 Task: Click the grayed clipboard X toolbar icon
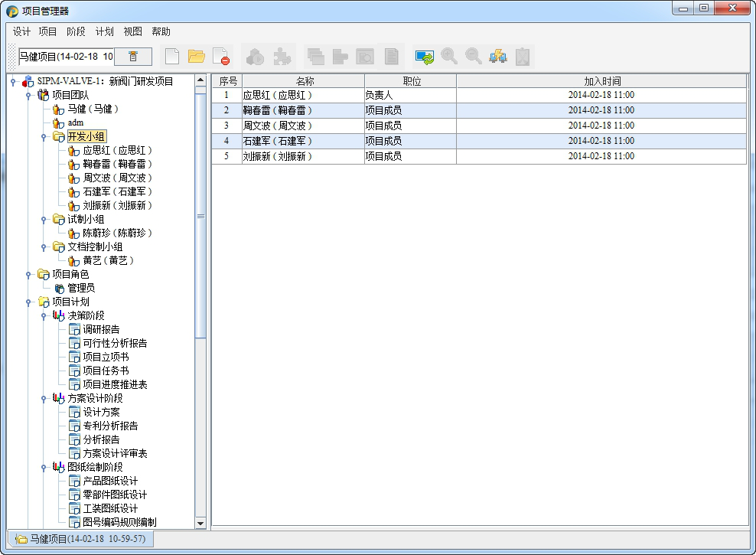(x=523, y=57)
